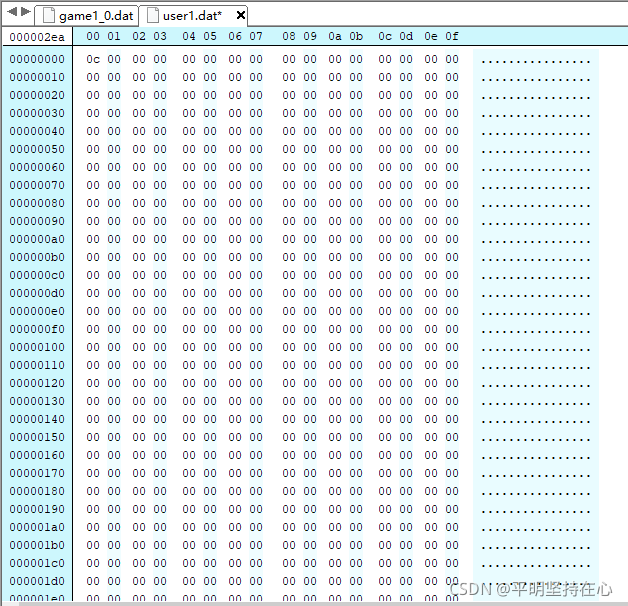Select byte 07 in row 00000180

pos(256,491)
